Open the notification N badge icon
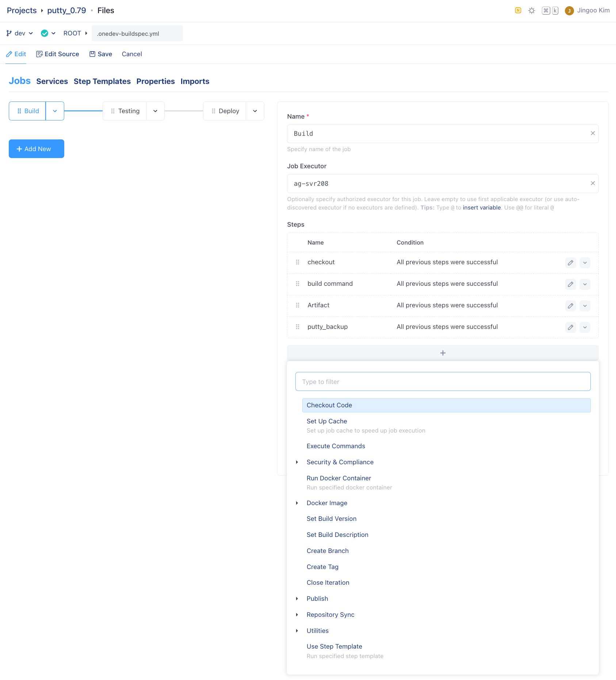Screen dimensions: 616x680 tap(518, 11)
